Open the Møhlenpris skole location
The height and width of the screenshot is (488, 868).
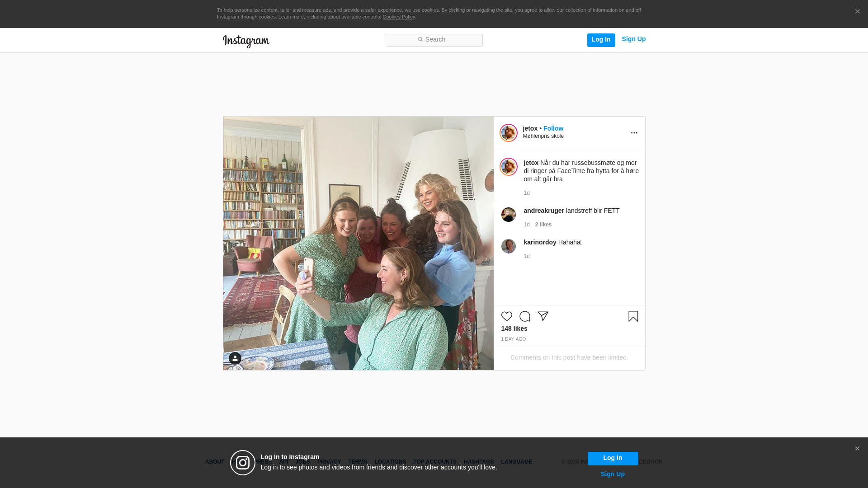543,136
